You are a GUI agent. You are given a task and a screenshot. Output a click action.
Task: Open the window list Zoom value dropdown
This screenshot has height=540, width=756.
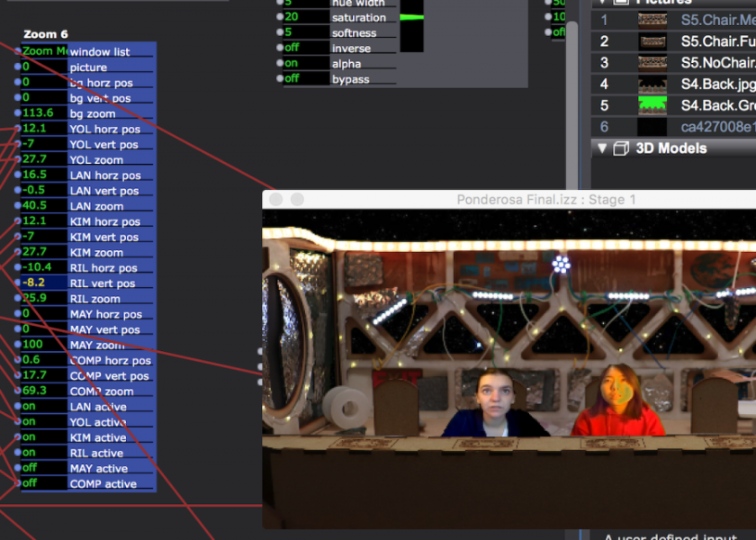pyautogui.click(x=43, y=51)
